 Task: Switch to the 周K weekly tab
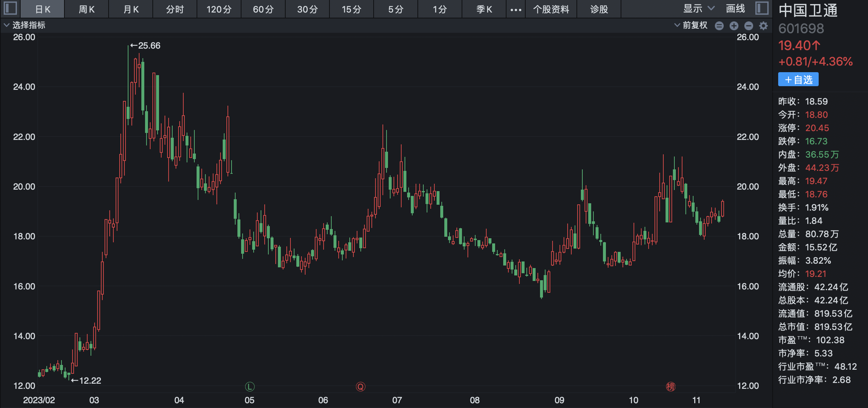click(87, 10)
